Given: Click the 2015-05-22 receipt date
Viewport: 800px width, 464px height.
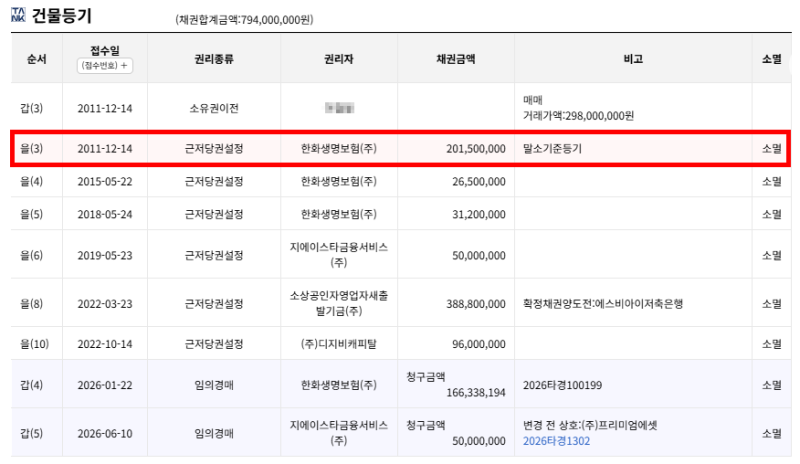Looking at the screenshot, I should pos(105,182).
